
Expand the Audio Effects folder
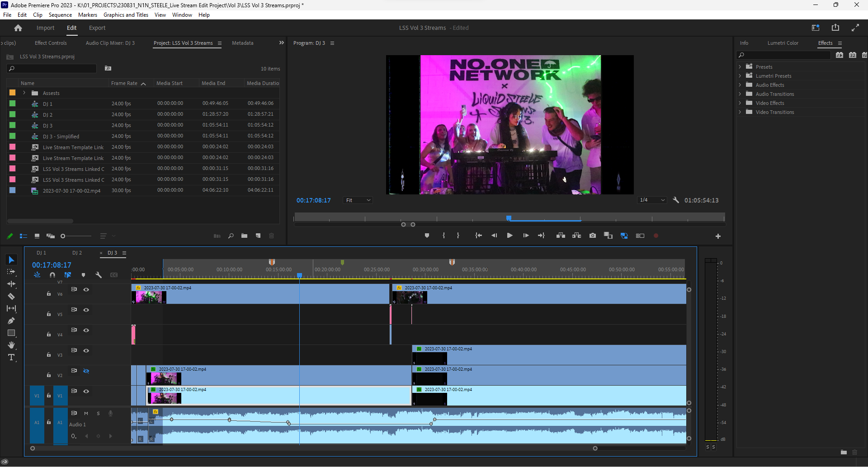pos(740,85)
